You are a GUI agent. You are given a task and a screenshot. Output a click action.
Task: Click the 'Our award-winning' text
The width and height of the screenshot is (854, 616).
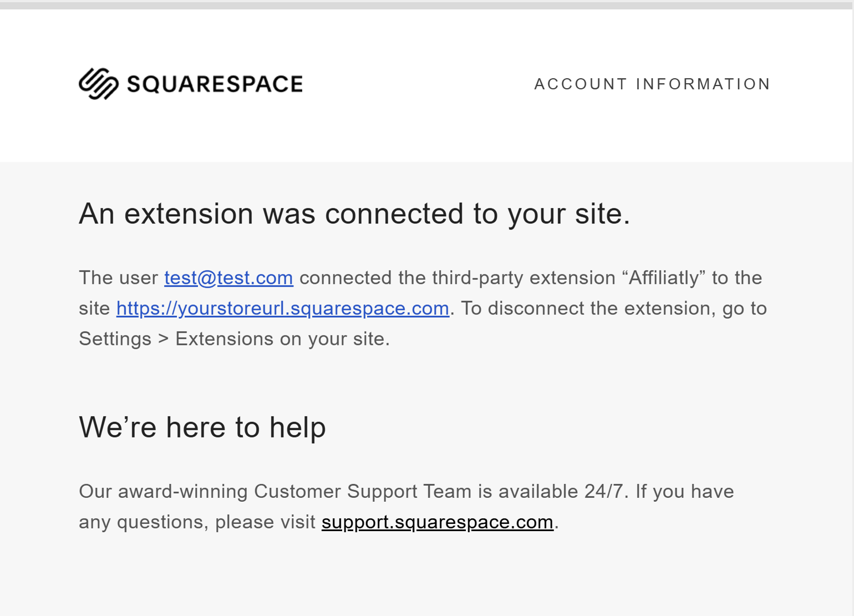pos(163,491)
